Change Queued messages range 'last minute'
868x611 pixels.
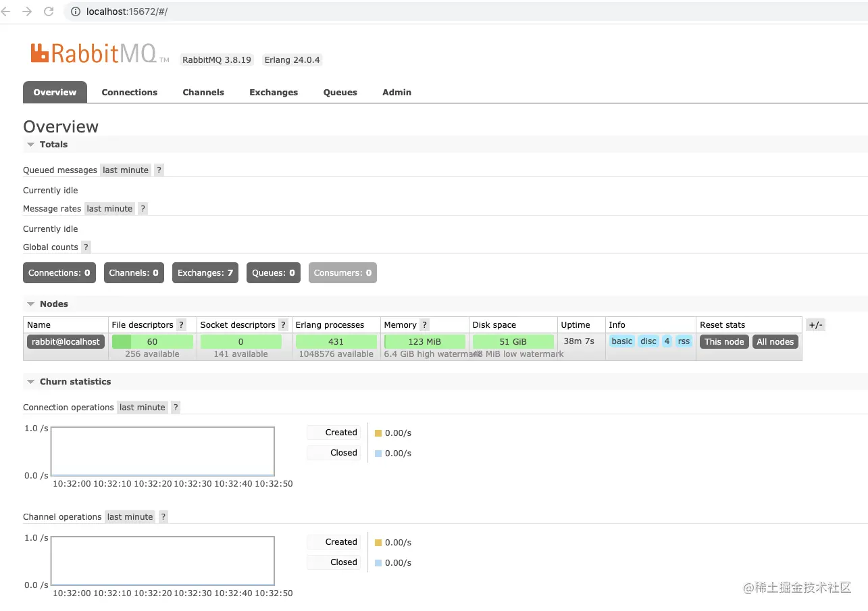126,170
